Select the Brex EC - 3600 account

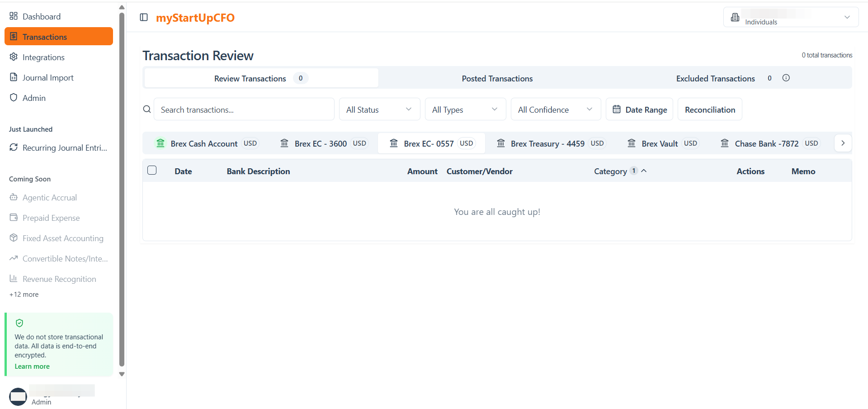point(323,143)
